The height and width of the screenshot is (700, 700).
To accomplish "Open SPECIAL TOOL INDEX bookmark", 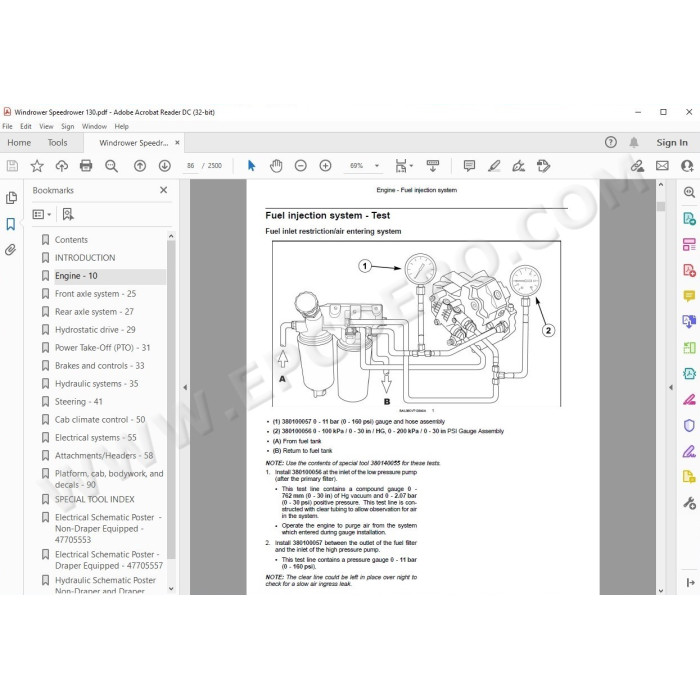I will [95, 499].
